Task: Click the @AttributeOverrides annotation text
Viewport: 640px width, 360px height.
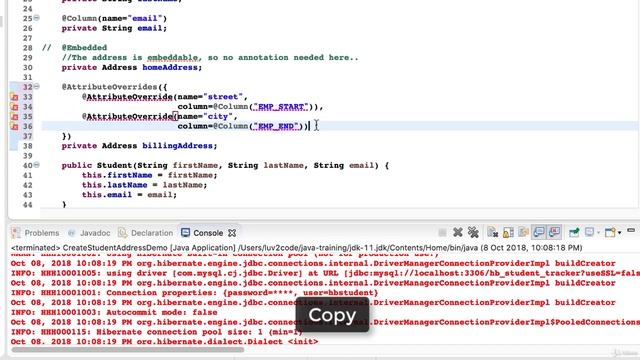Action: (x=109, y=87)
